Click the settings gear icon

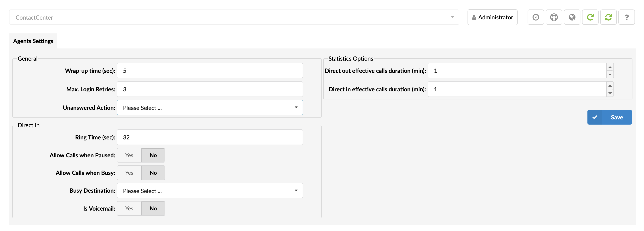(554, 17)
